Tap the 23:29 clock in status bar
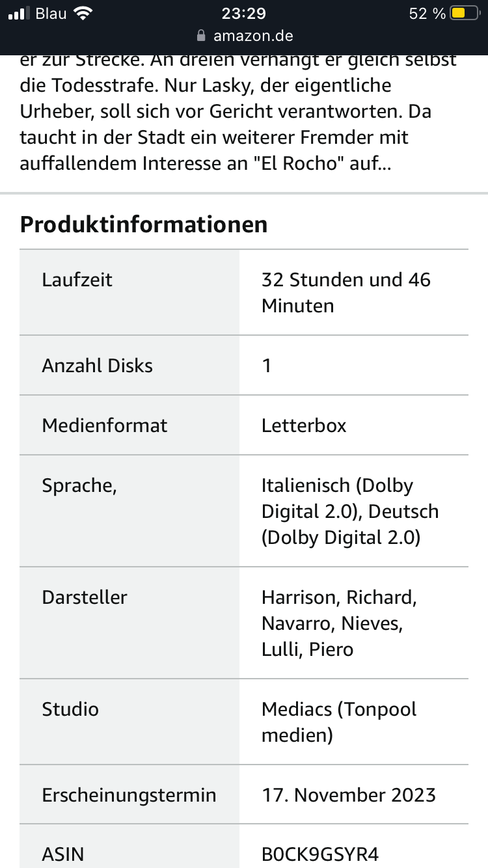This screenshot has width=488, height=868. 244,14
